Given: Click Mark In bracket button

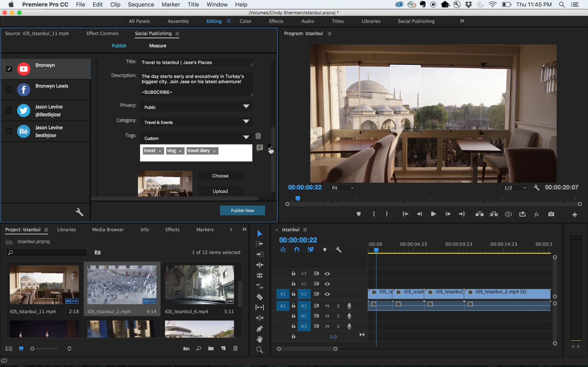Looking at the screenshot, I should (x=374, y=214).
